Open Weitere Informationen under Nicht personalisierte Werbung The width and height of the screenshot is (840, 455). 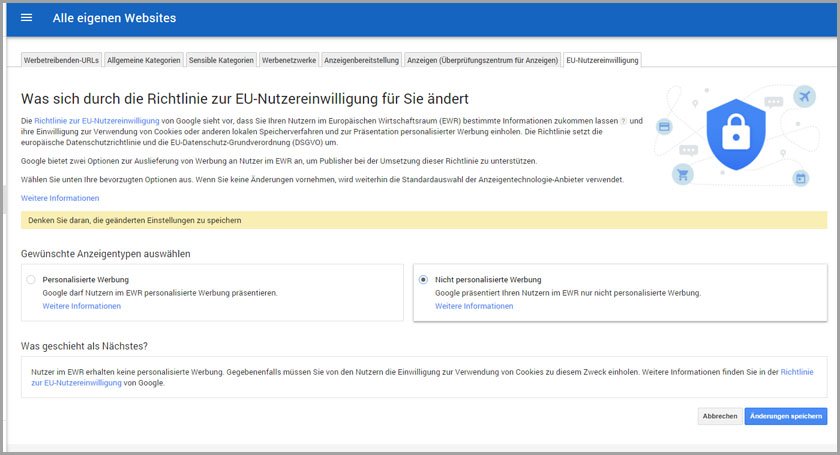(474, 306)
